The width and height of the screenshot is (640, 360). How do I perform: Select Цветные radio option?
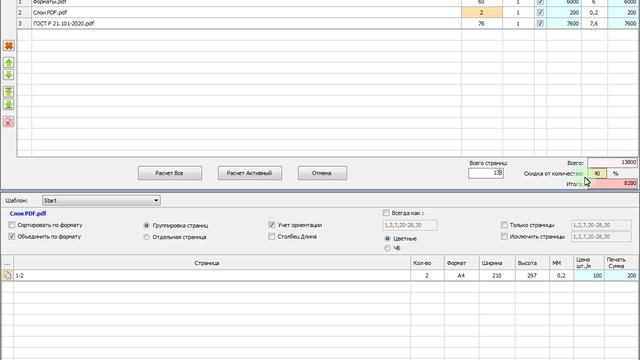point(387,238)
